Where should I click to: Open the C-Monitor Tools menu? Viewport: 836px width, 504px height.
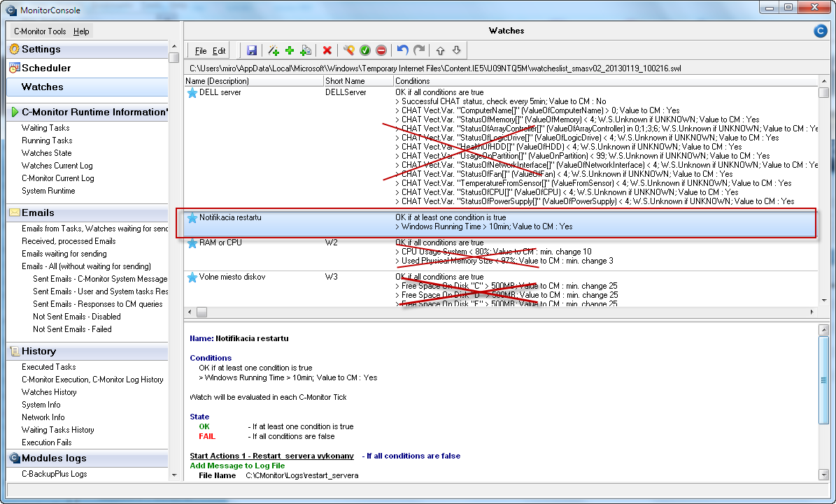(x=40, y=31)
